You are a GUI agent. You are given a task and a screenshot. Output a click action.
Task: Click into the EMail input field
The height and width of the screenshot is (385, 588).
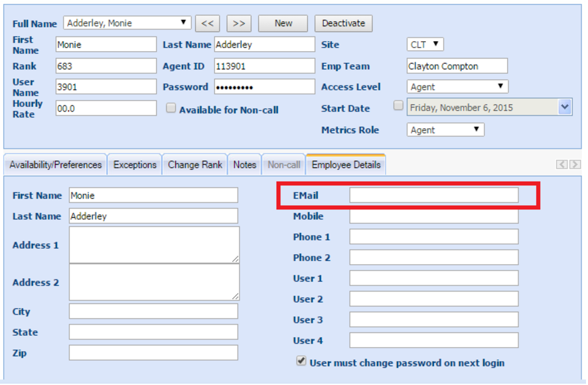pos(433,195)
